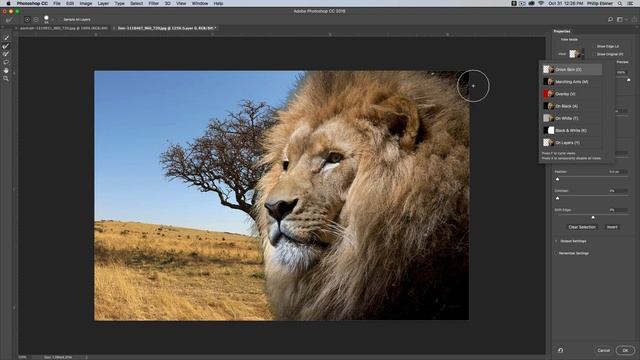The width and height of the screenshot is (640, 360).
Task: Click the Shift Edge slider handle
Action: click(593, 217)
